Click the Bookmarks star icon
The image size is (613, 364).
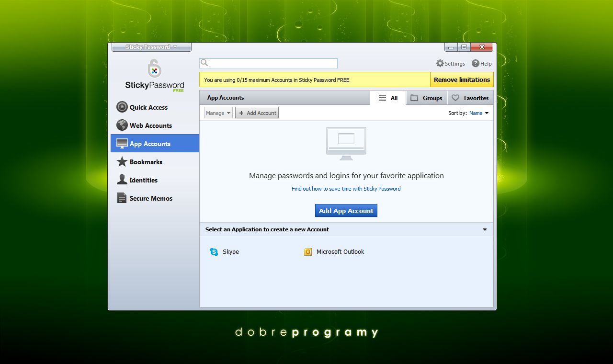(x=122, y=162)
